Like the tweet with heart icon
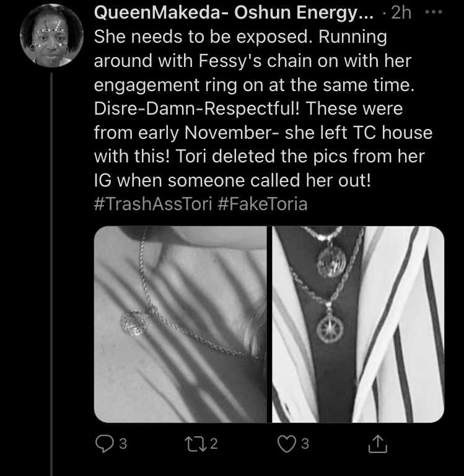The width and height of the screenshot is (464, 476). click(287, 444)
